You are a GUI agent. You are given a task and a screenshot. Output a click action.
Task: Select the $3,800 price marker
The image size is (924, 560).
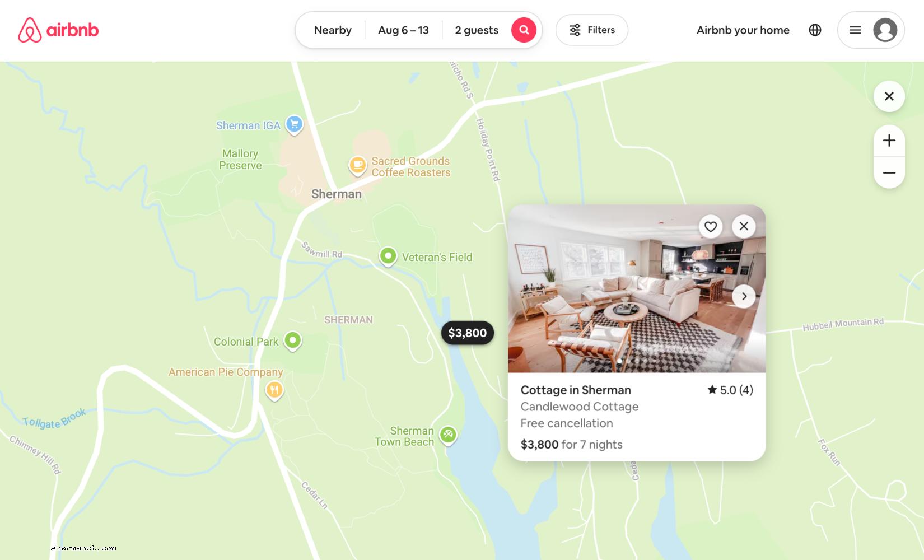468,333
